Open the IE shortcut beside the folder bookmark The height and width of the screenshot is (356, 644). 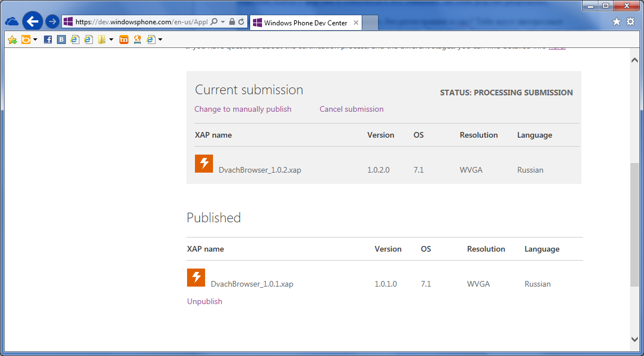88,39
